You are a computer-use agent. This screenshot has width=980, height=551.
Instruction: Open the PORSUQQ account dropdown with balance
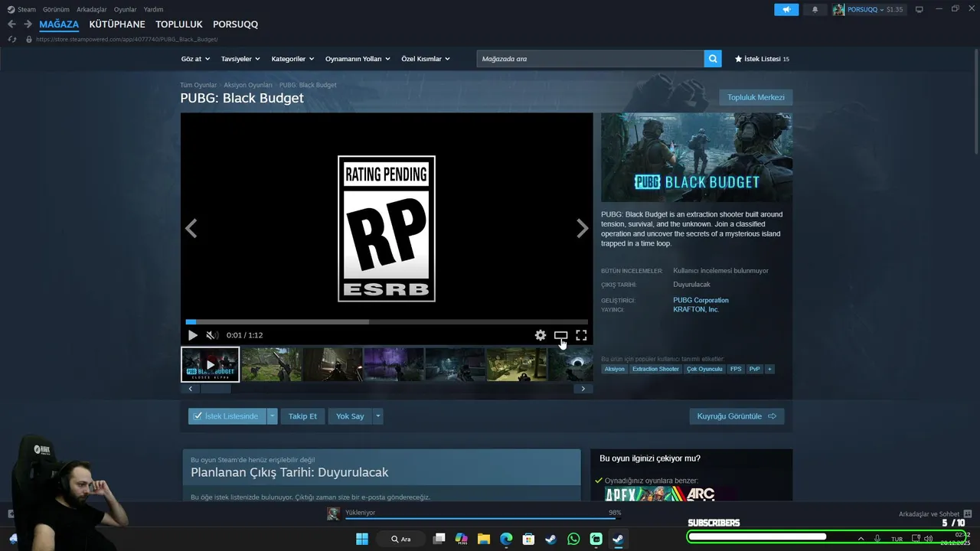tap(875, 9)
